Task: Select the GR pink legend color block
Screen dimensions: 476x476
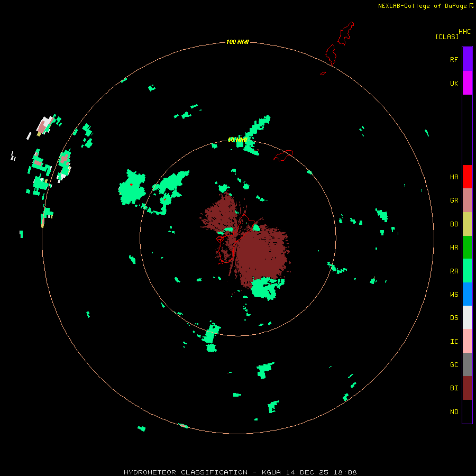Action: pyautogui.click(x=467, y=200)
